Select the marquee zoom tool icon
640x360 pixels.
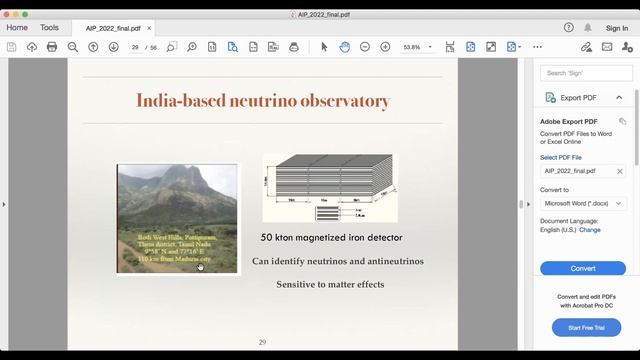coord(171,47)
